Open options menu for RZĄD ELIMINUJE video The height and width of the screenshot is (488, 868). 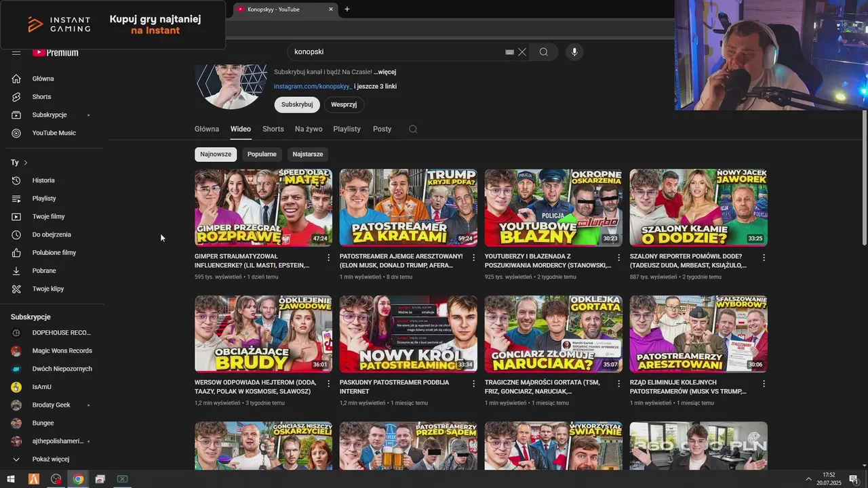tap(764, 384)
